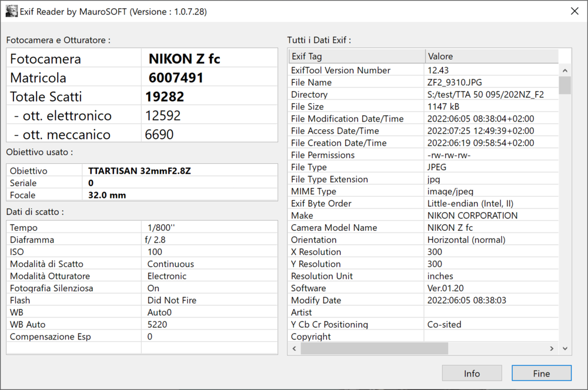
Task: Click the Fine button
Action: pyautogui.click(x=542, y=373)
